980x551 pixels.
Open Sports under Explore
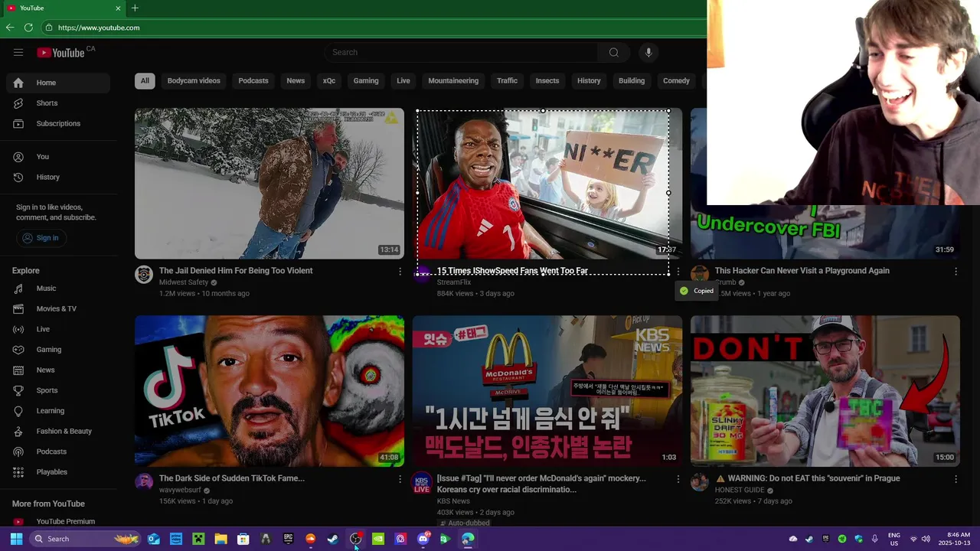coord(58,390)
